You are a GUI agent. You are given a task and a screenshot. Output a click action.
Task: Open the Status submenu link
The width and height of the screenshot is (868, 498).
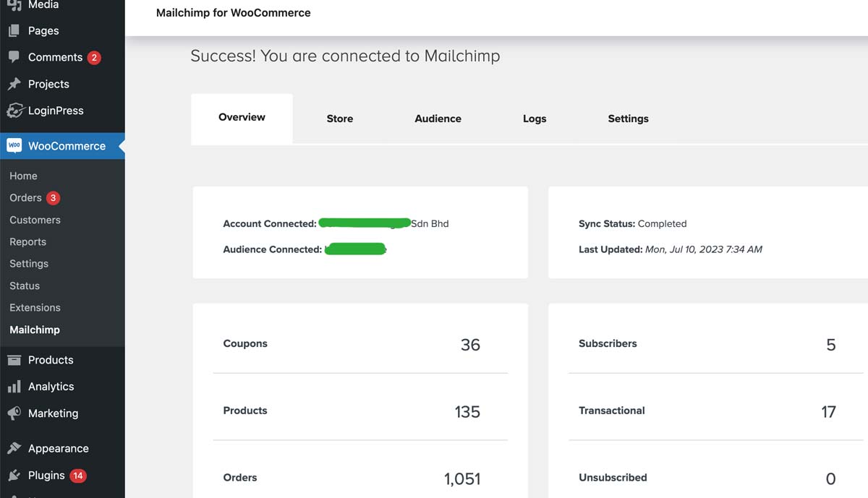pos(25,286)
